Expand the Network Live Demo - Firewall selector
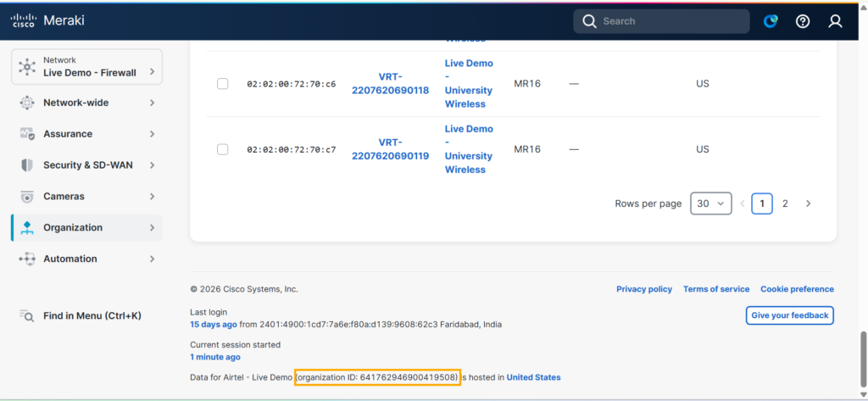The height and width of the screenshot is (401, 868). (87, 66)
